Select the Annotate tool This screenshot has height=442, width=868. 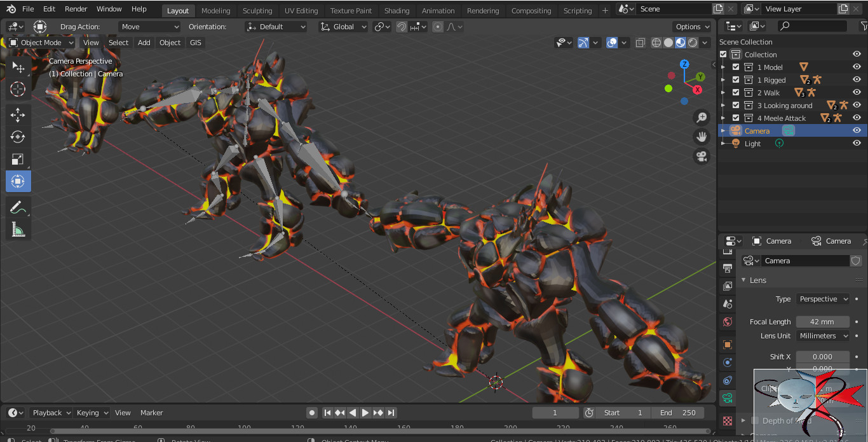[x=18, y=207]
